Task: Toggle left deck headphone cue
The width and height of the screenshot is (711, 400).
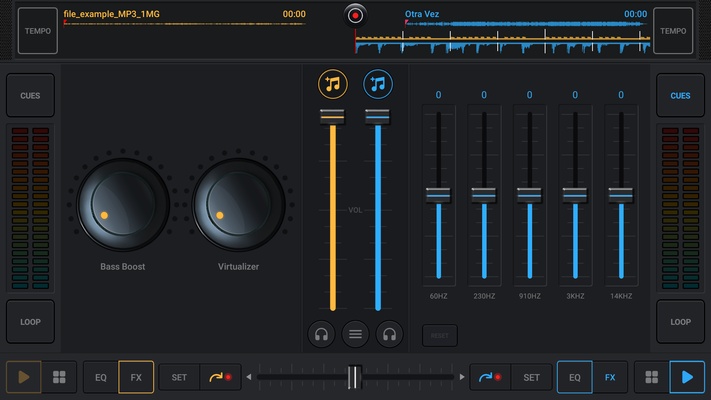Action: (x=321, y=334)
